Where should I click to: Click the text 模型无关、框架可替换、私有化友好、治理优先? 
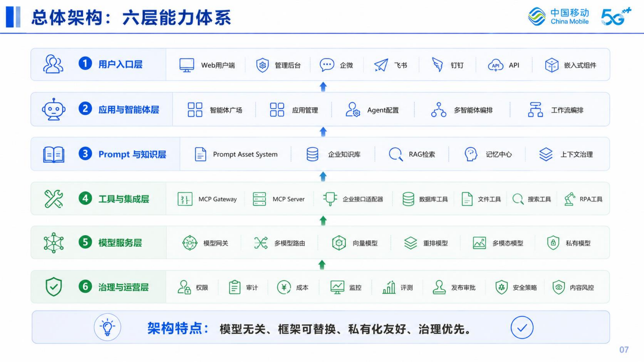[x=345, y=329]
